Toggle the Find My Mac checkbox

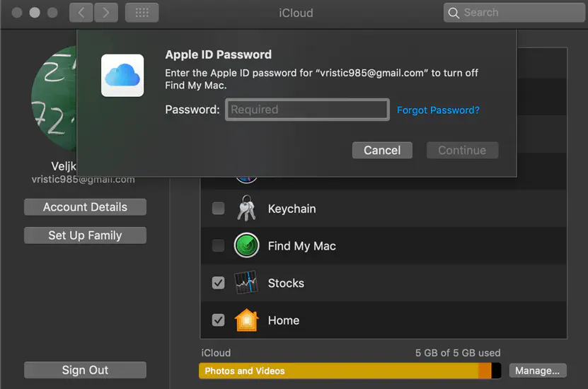coord(218,246)
